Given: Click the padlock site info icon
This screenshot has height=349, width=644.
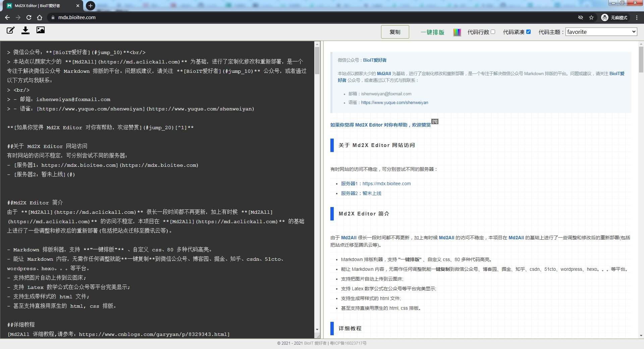Looking at the screenshot, I should 53,17.
